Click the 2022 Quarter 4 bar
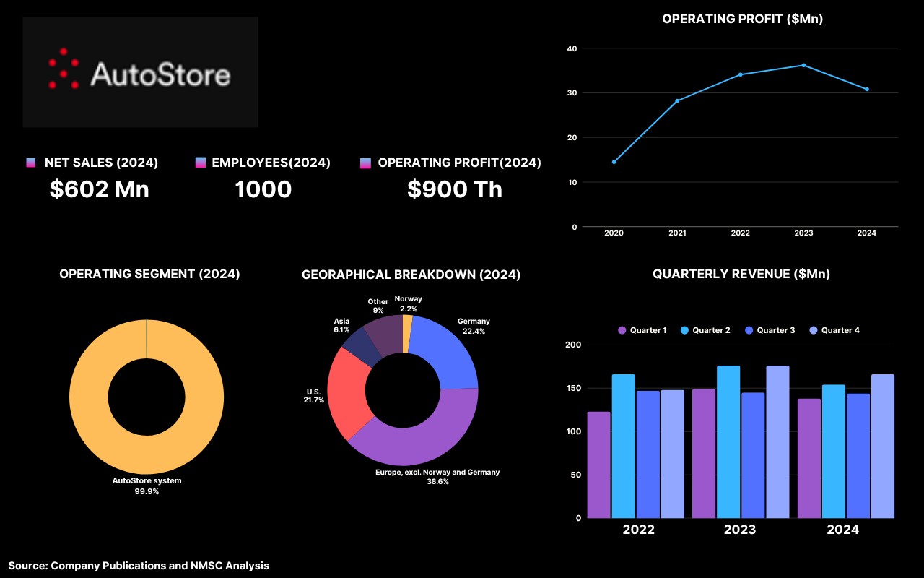This screenshot has height=578, width=924. (673, 454)
